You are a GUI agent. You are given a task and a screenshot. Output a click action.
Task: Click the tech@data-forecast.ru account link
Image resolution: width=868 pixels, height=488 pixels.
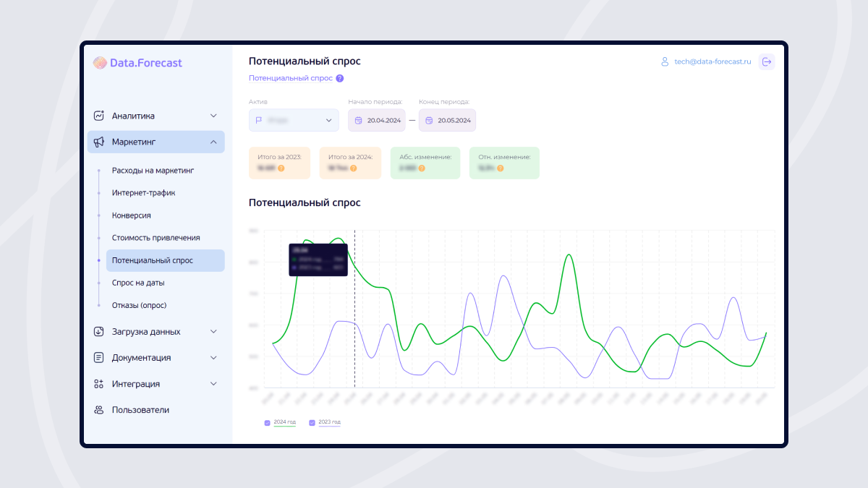[712, 62]
